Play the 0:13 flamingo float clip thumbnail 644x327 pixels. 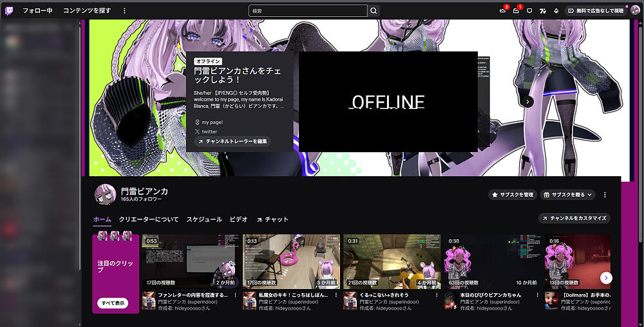[x=291, y=262]
